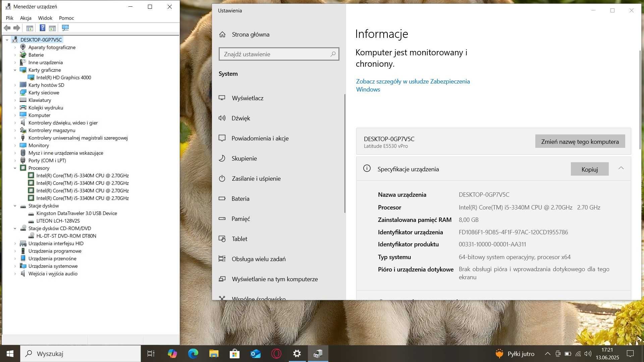Image resolution: width=644 pixels, height=362 pixels.
Task: Open the Windows security details link
Action: click(x=413, y=85)
